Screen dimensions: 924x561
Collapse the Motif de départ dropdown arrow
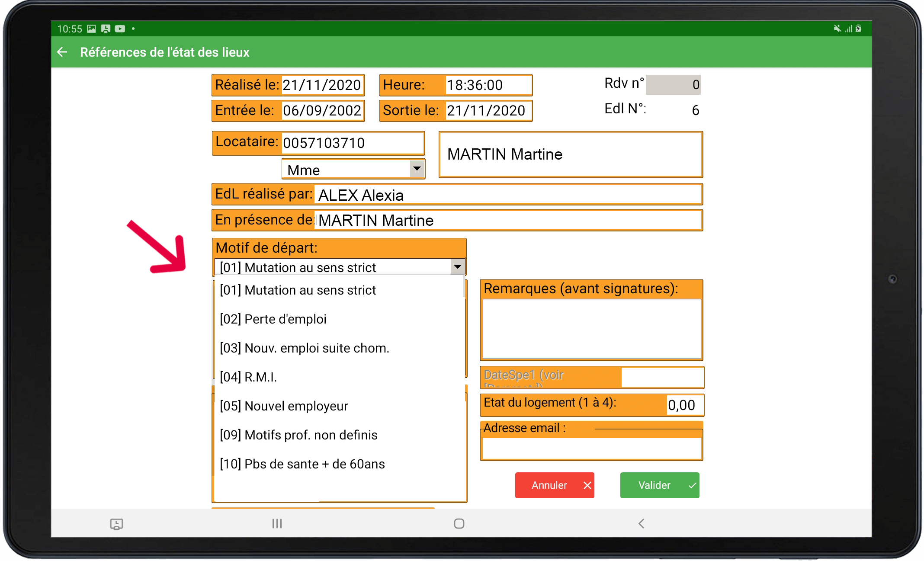pyautogui.click(x=457, y=267)
